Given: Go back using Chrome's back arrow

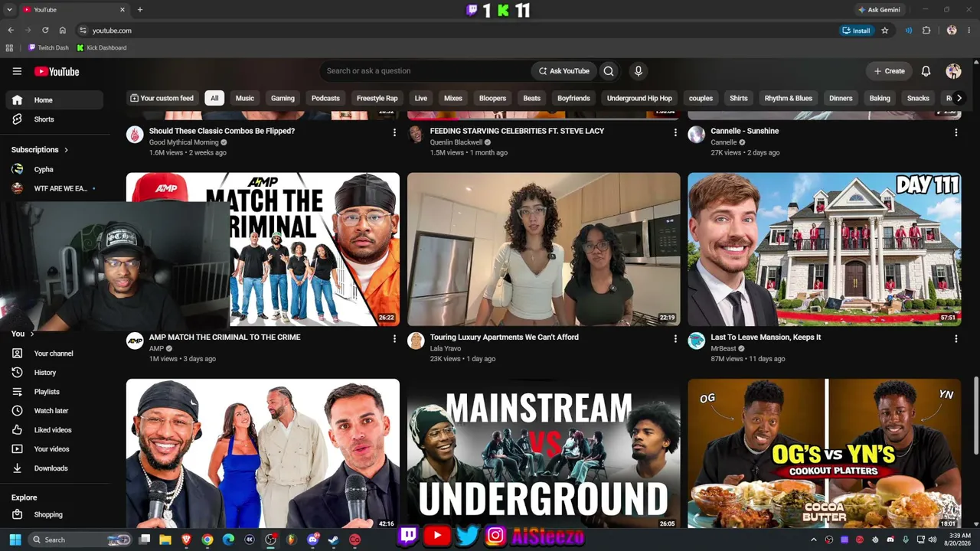Looking at the screenshot, I should (11, 31).
